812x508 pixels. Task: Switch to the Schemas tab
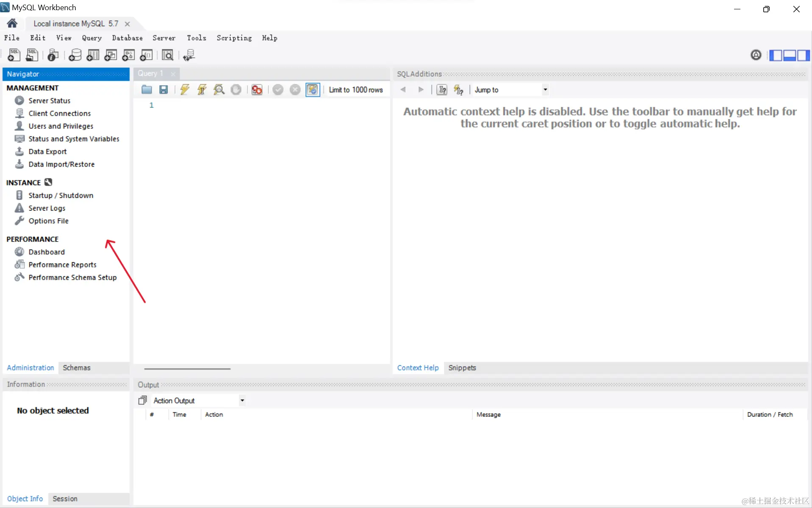click(77, 368)
